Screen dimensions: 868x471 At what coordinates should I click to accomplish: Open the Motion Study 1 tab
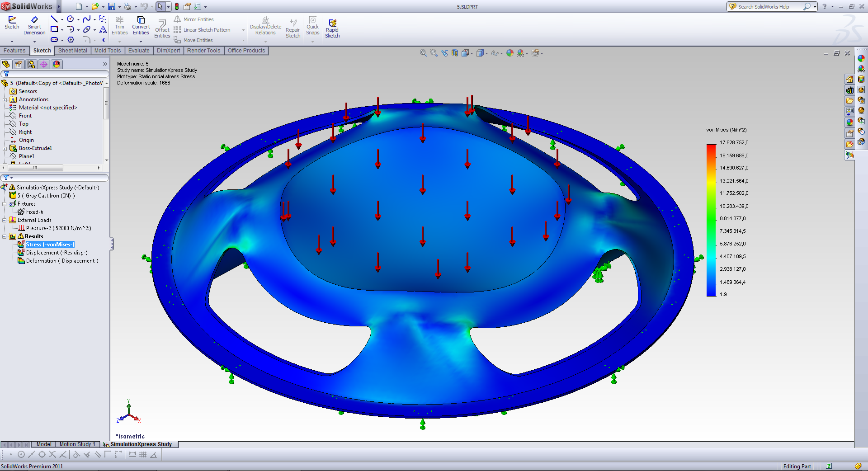point(77,444)
